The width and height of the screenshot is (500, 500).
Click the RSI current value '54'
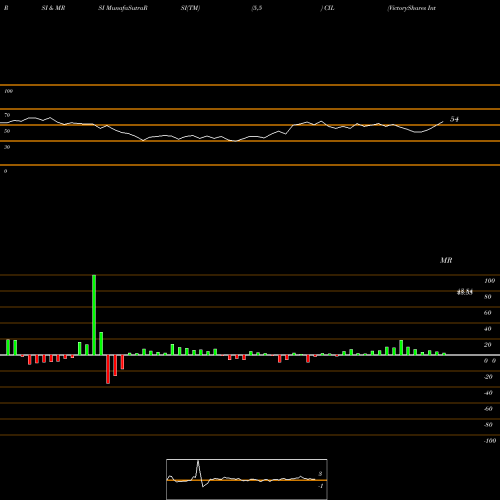[x=454, y=119]
